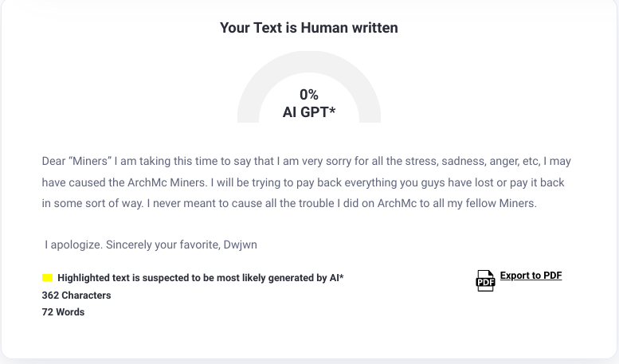619x364 pixels.
Task: Click the word "Dear" in the result
Action: [x=53, y=161]
